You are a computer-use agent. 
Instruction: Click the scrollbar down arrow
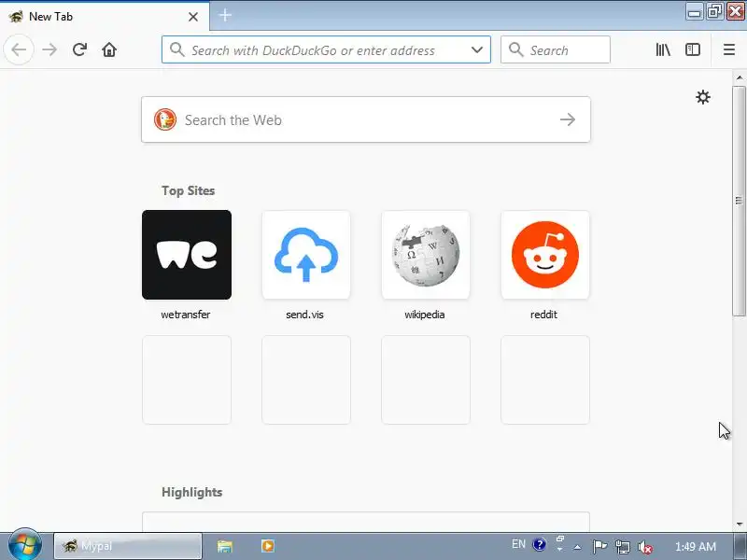pyautogui.click(x=739, y=525)
